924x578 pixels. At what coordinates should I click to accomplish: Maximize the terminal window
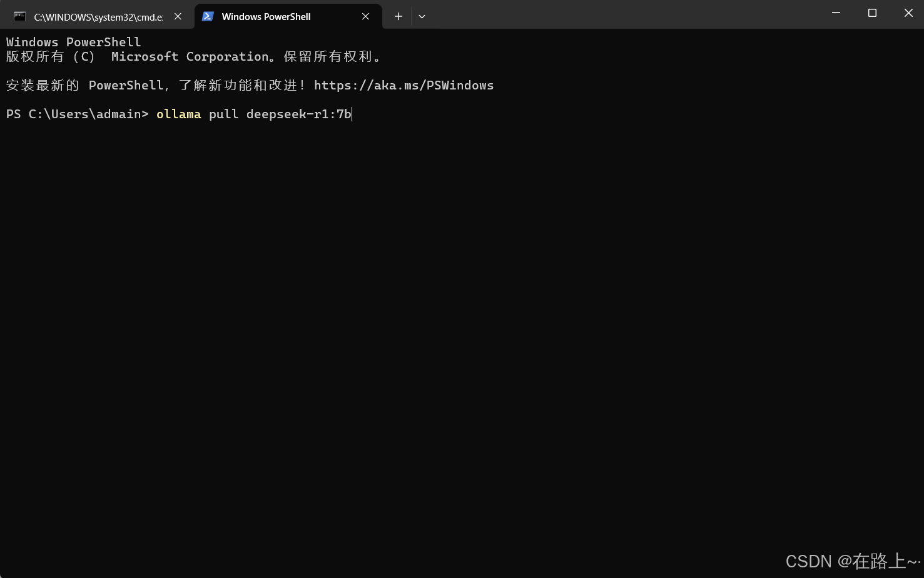(872, 13)
